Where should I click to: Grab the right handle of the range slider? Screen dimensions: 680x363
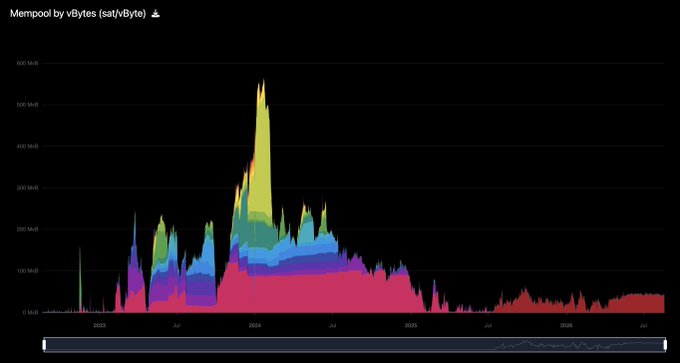[x=665, y=345]
